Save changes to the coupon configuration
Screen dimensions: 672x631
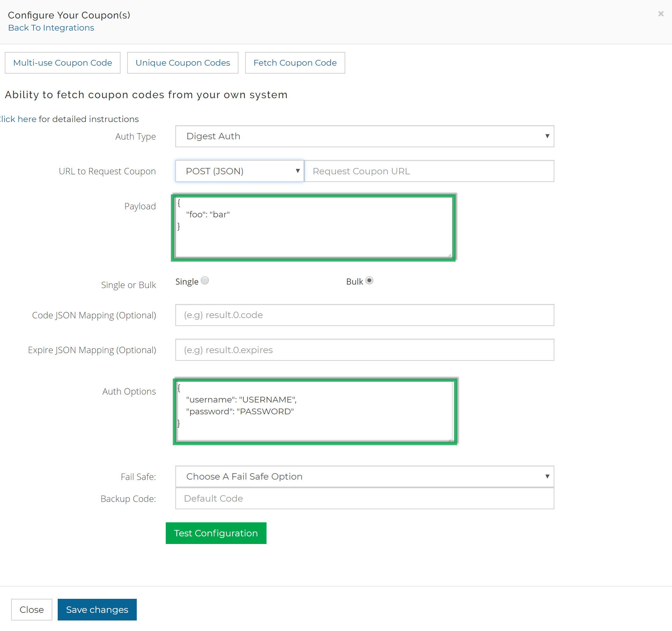[97, 609]
